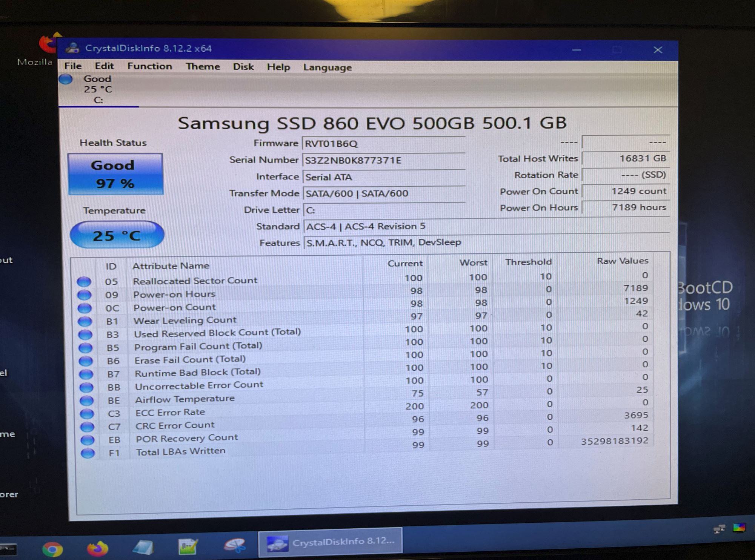Click the Raw Values column header
Viewport: 755px width, 560px height.
pos(623,261)
